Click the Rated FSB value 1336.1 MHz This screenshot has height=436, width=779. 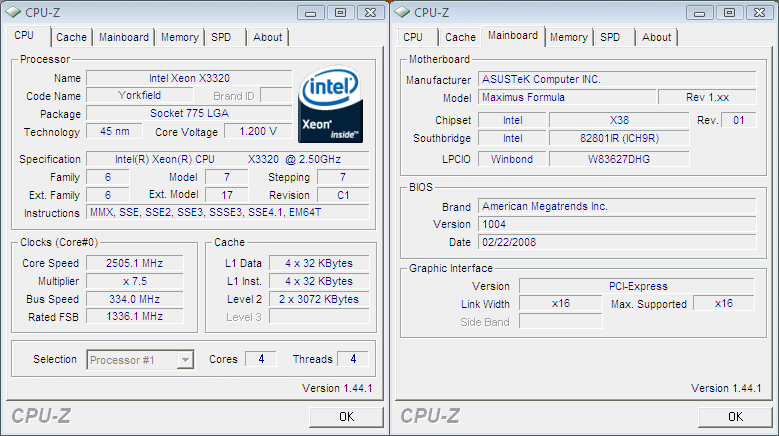[x=135, y=316]
